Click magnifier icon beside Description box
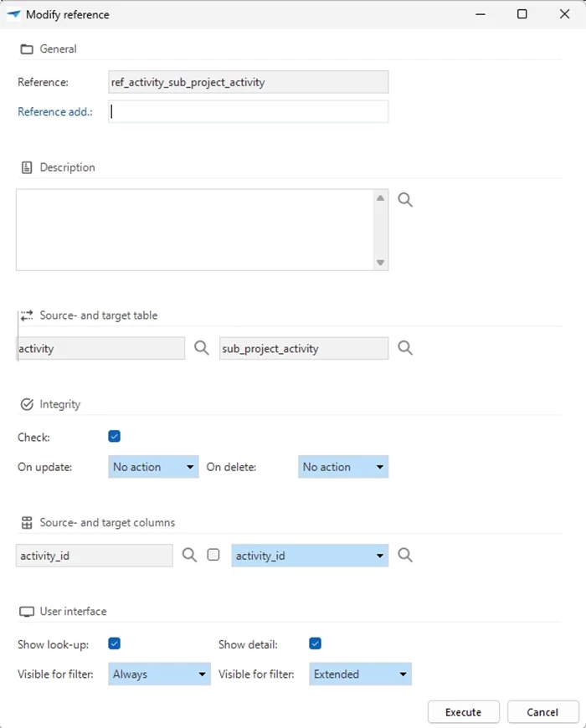Viewport: 586px width, 728px height. tap(405, 200)
